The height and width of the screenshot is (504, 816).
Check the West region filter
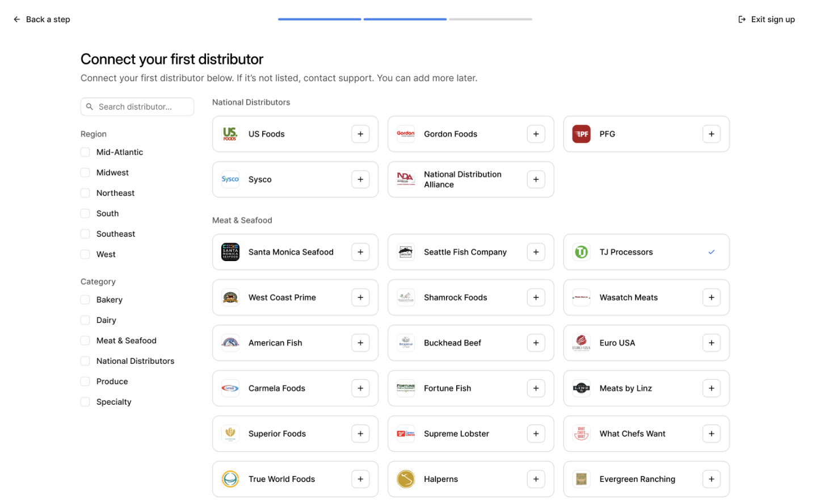pos(85,254)
